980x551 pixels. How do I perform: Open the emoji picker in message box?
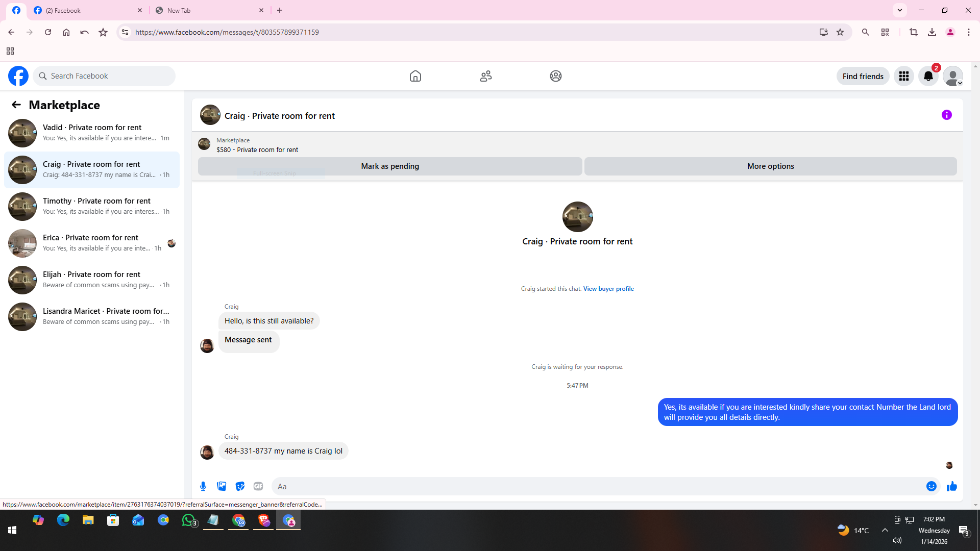pos(931,486)
